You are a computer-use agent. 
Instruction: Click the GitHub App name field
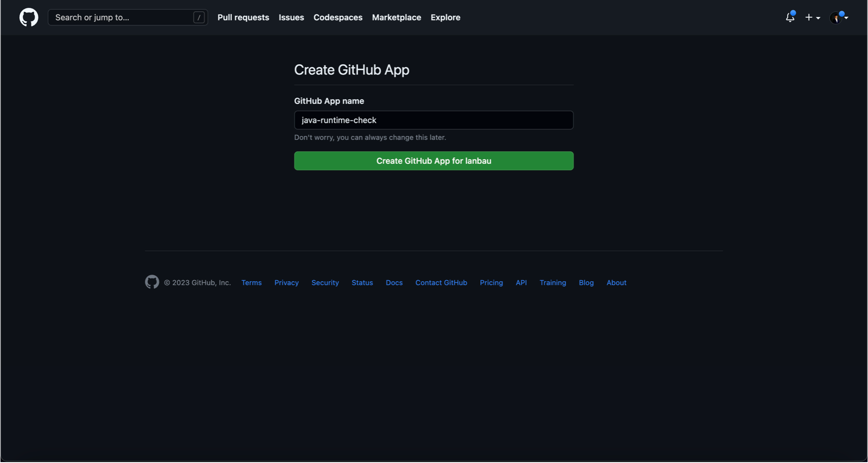coord(434,120)
